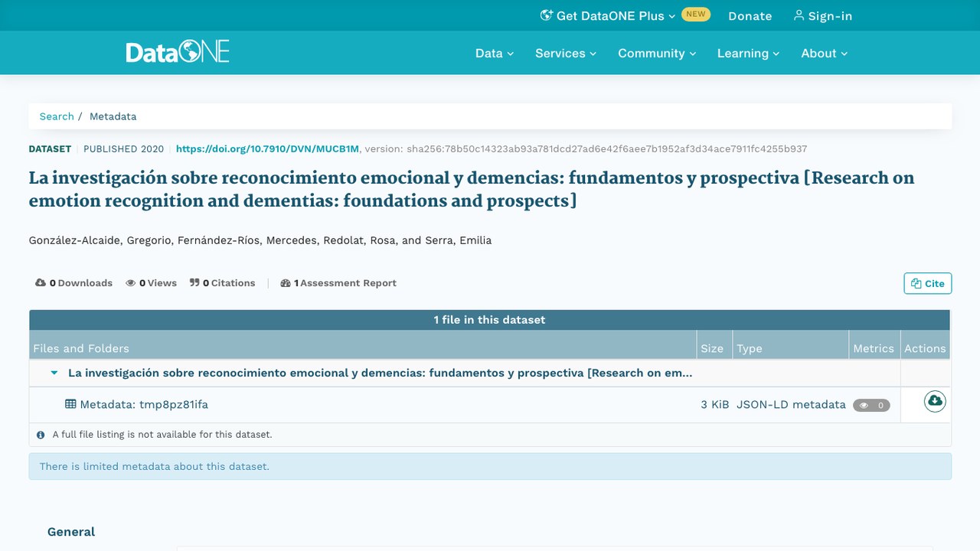Image resolution: width=980 pixels, height=551 pixels.
Task: Click the limited metadata notice banner
Action: (490, 466)
